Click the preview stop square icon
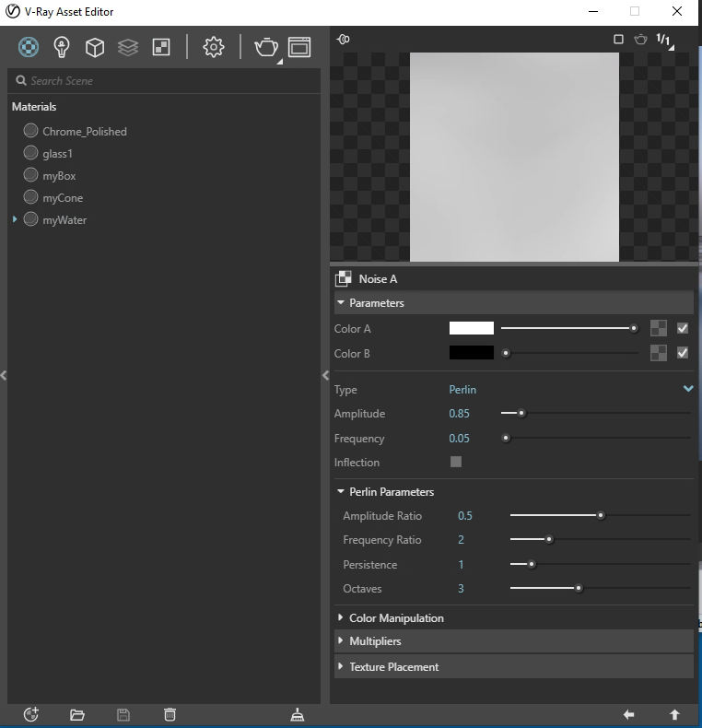702x728 pixels. (x=618, y=39)
